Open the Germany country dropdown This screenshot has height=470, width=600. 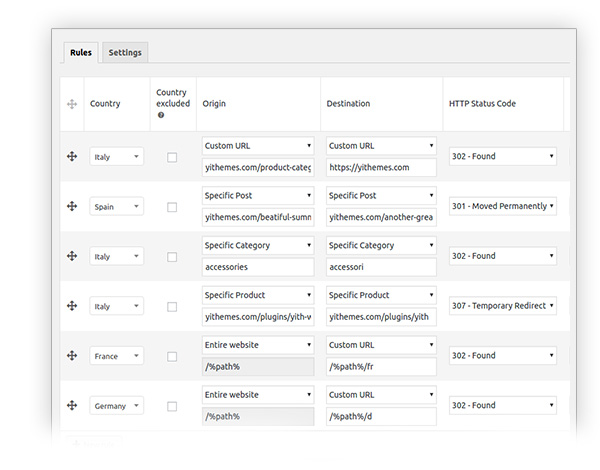pos(117,405)
